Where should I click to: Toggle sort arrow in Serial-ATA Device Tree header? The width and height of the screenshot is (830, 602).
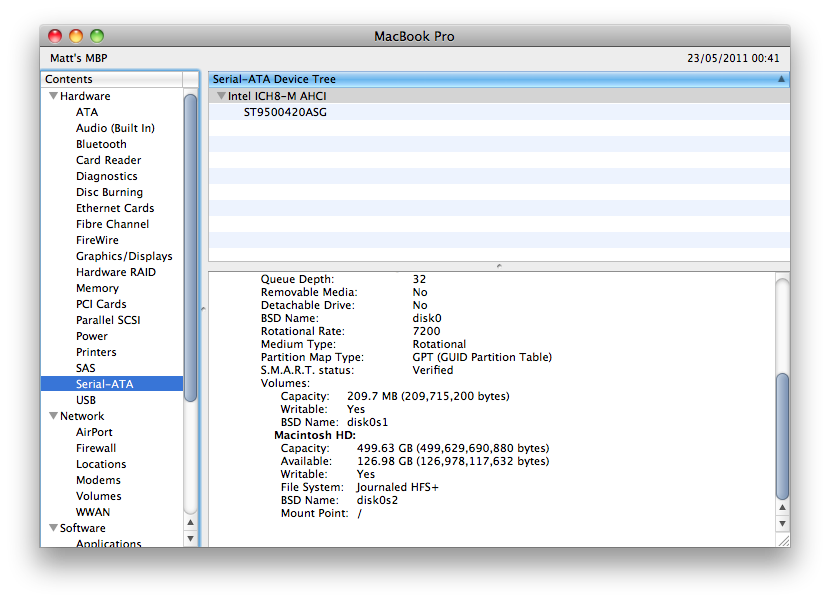[781, 79]
